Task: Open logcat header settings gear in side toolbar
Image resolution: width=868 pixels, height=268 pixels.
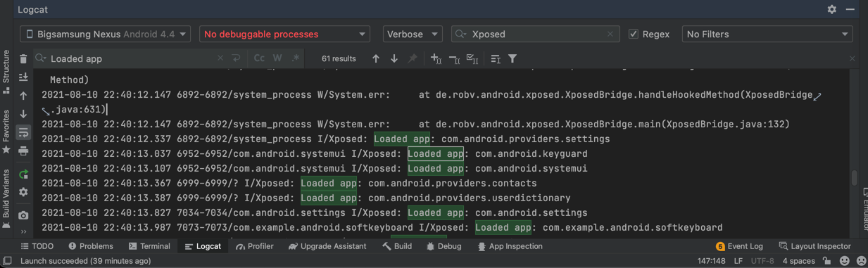Action: pos(23,192)
